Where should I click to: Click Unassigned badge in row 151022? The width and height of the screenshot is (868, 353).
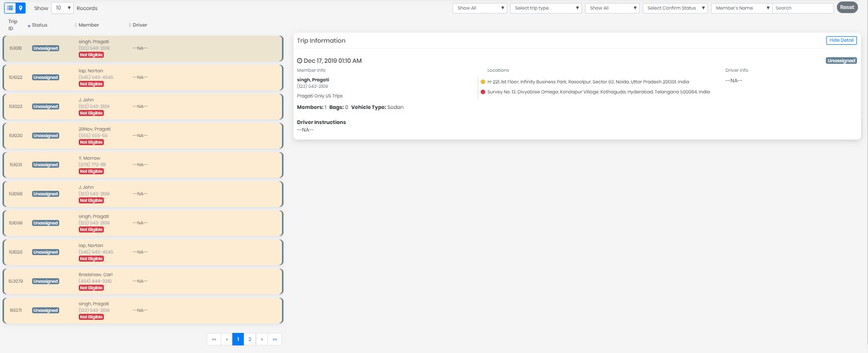point(46,77)
